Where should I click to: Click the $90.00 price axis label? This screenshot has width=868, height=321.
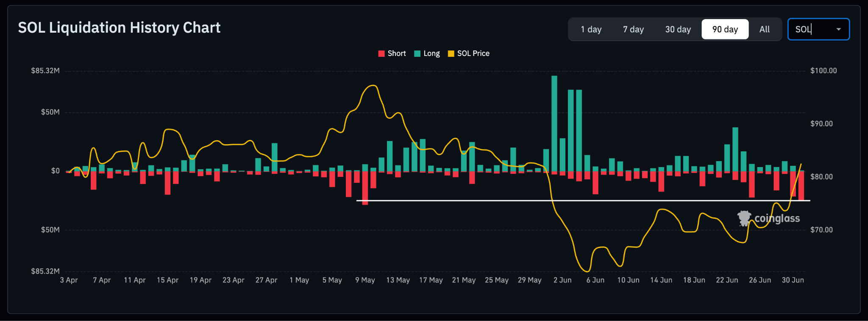[x=821, y=123]
